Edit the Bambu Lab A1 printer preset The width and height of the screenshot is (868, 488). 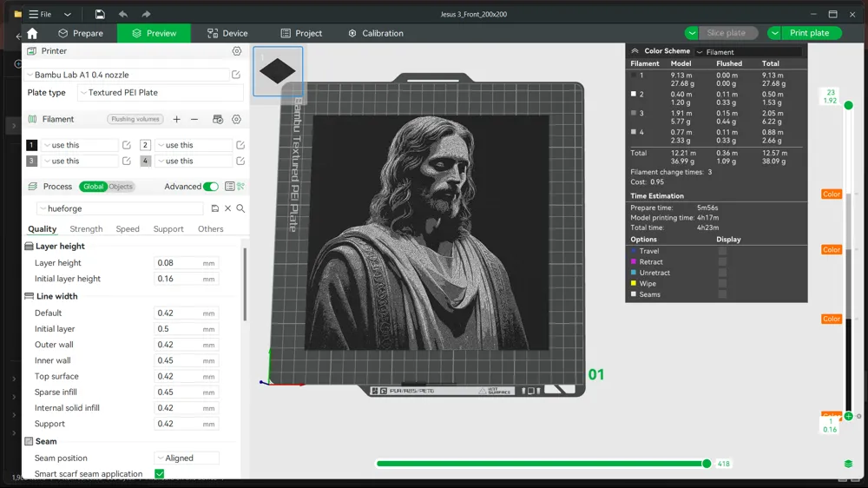pyautogui.click(x=236, y=75)
